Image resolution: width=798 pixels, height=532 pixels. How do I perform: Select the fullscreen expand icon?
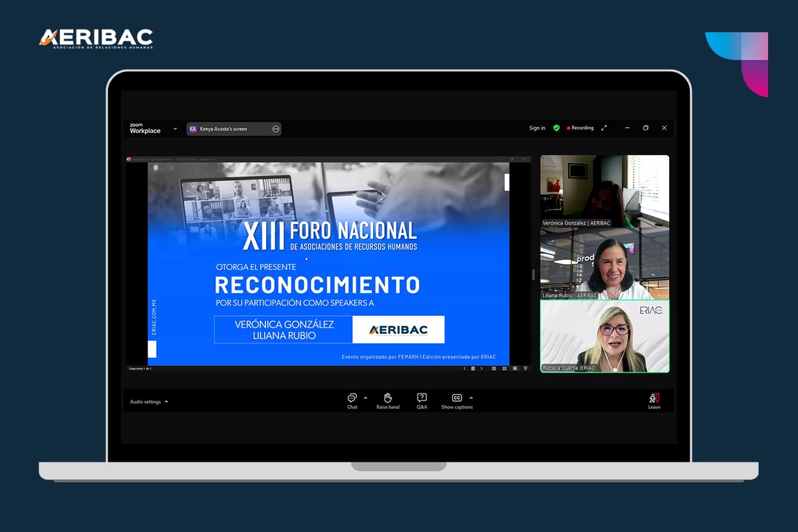pyautogui.click(x=604, y=128)
